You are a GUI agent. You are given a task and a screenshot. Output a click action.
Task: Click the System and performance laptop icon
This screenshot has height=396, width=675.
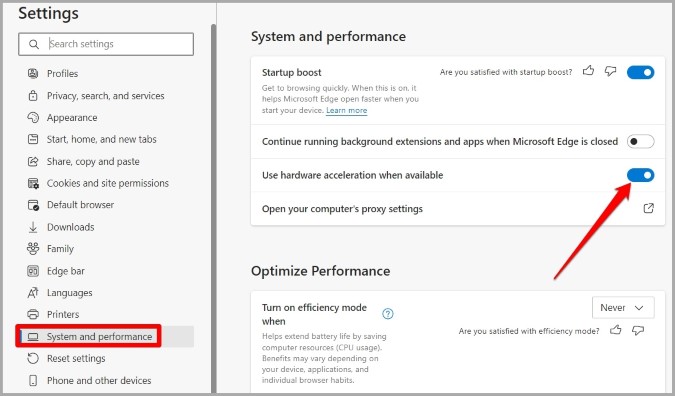tap(33, 337)
